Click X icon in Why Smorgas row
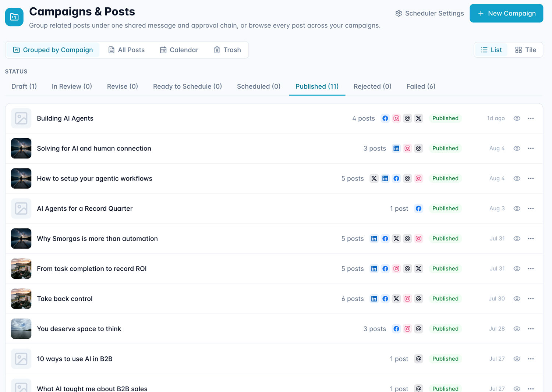This screenshot has width=552, height=392. click(x=396, y=239)
